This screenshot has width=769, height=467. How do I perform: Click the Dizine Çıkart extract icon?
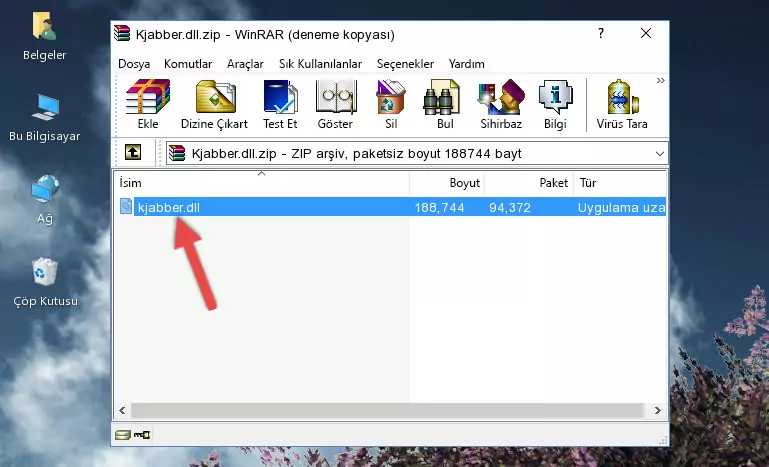coord(214,105)
